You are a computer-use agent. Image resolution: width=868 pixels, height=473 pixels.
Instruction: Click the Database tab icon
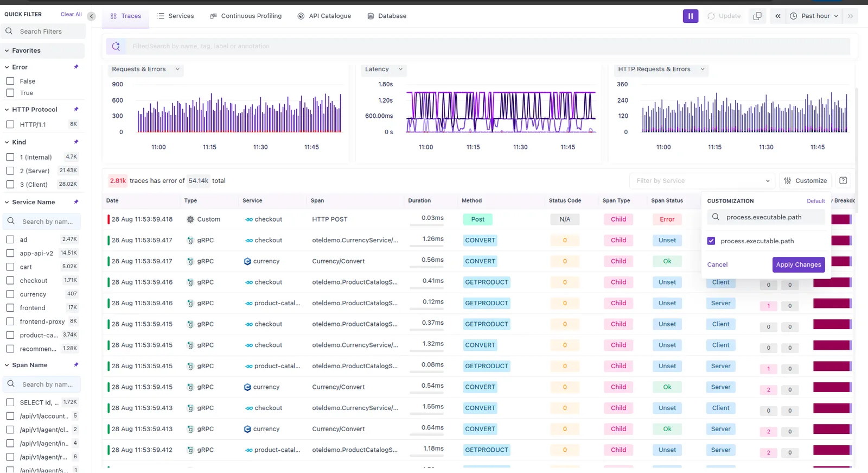click(371, 16)
